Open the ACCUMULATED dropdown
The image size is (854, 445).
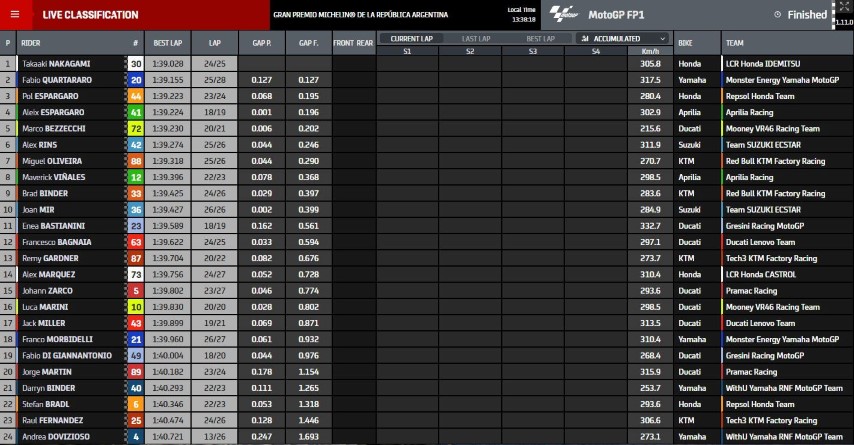pos(623,39)
